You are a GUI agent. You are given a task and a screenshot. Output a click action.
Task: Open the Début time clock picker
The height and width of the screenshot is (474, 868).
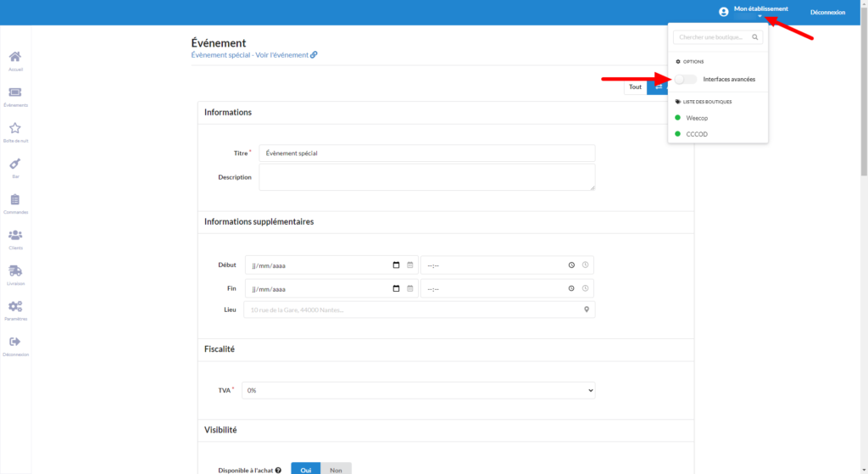pos(571,265)
